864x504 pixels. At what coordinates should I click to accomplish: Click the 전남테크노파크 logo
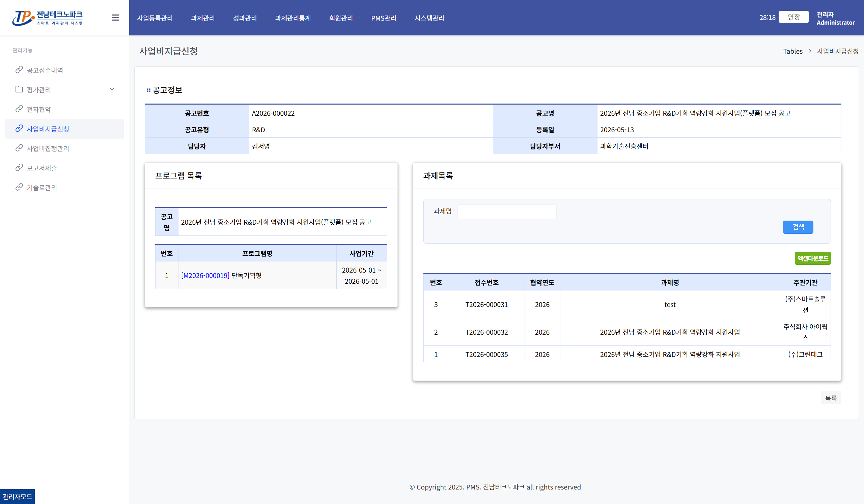coord(48,18)
